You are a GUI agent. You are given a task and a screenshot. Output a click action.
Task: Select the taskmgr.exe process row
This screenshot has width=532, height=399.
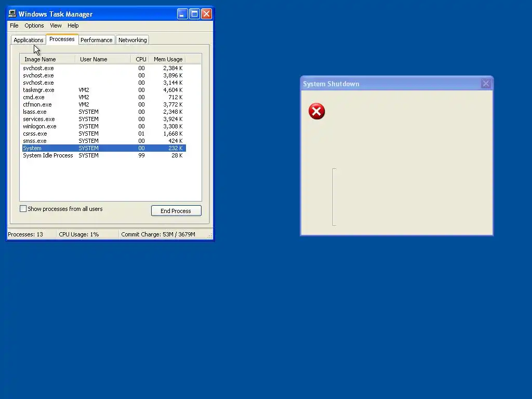[104, 90]
